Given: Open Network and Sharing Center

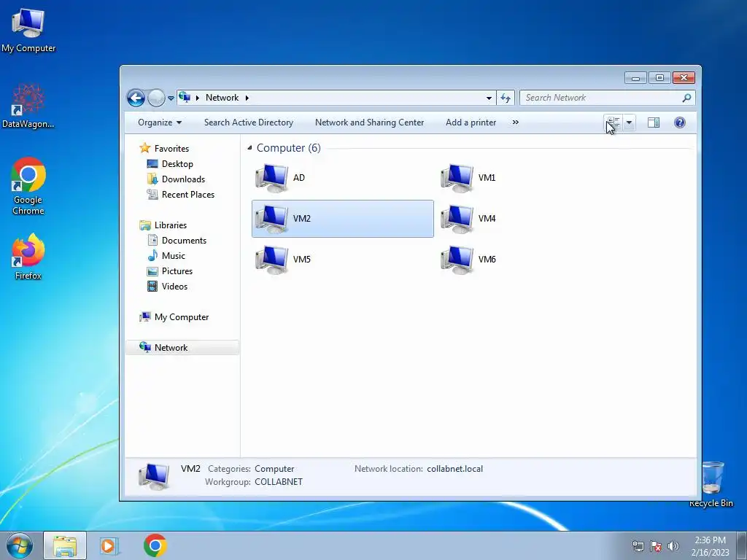Looking at the screenshot, I should tap(369, 122).
